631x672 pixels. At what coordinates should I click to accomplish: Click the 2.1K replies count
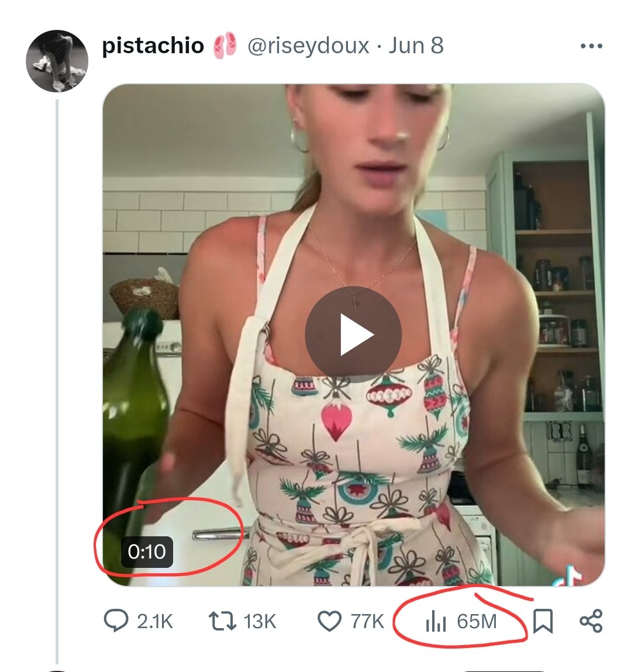(155, 621)
